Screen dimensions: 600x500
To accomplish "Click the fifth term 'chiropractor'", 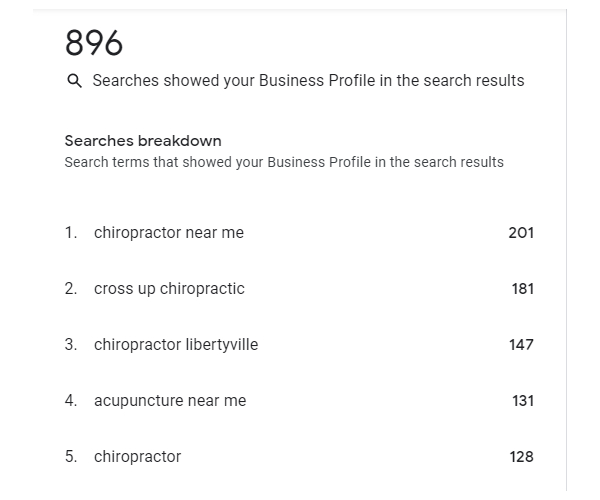I will (137, 457).
